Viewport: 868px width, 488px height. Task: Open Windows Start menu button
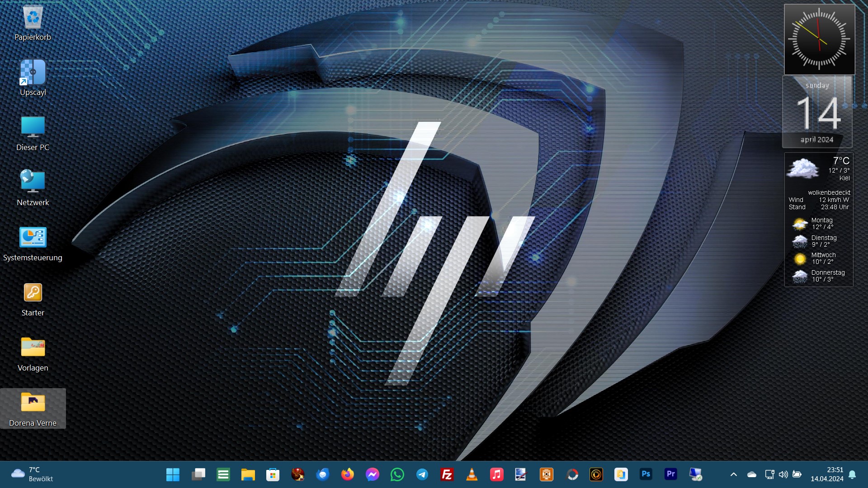[x=173, y=474]
